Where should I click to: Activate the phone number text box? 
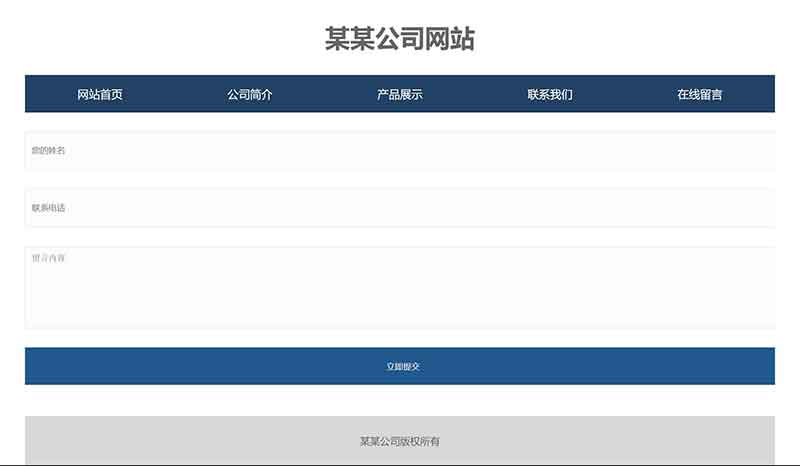pyautogui.click(x=400, y=208)
